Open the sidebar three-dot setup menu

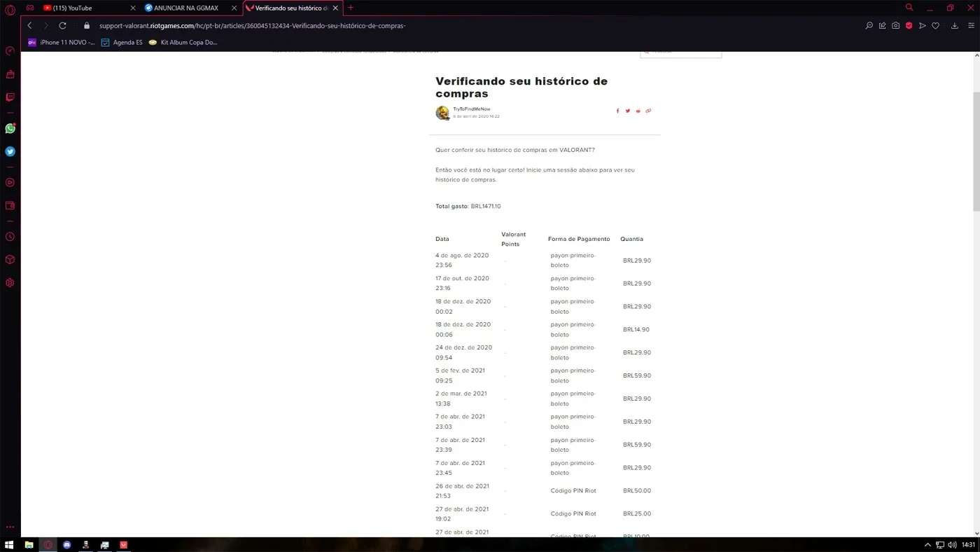[10, 527]
